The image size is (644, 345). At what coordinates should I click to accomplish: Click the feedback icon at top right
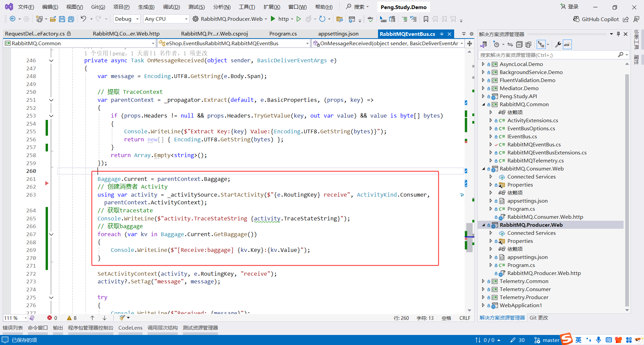(636, 19)
